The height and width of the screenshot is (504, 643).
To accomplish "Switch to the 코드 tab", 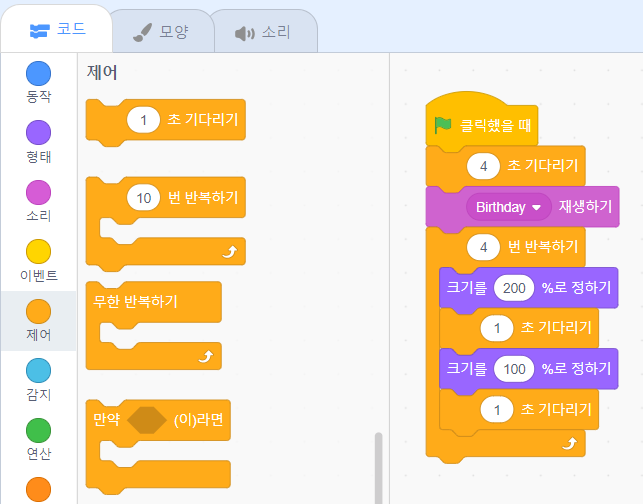I will [x=57, y=30].
